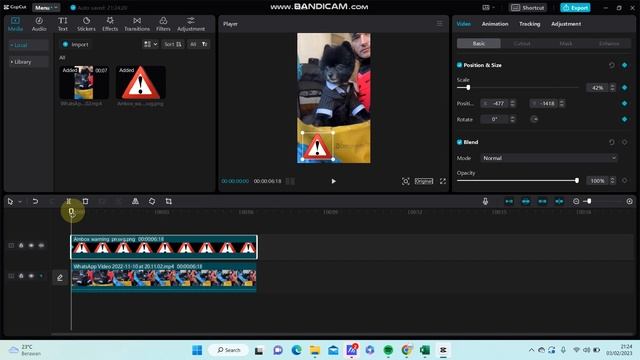Click the rotate tool in timeline toolbar
This screenshot has height=360, width=640.
[x=152, y=201]
